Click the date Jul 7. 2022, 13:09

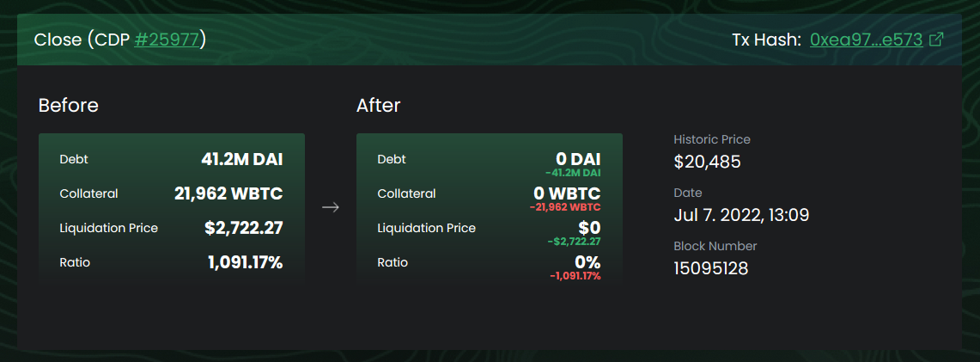(x=741, y=216)
